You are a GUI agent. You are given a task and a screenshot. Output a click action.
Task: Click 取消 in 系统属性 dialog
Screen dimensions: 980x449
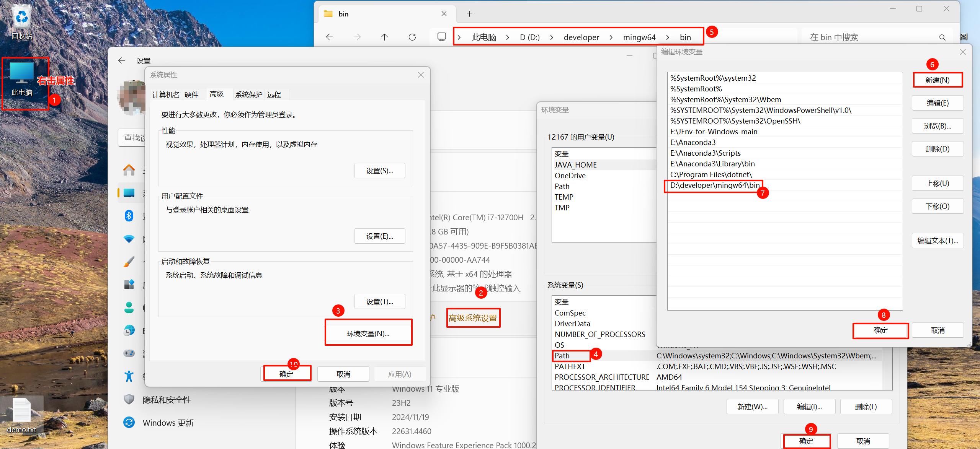[x=343, y=374]
